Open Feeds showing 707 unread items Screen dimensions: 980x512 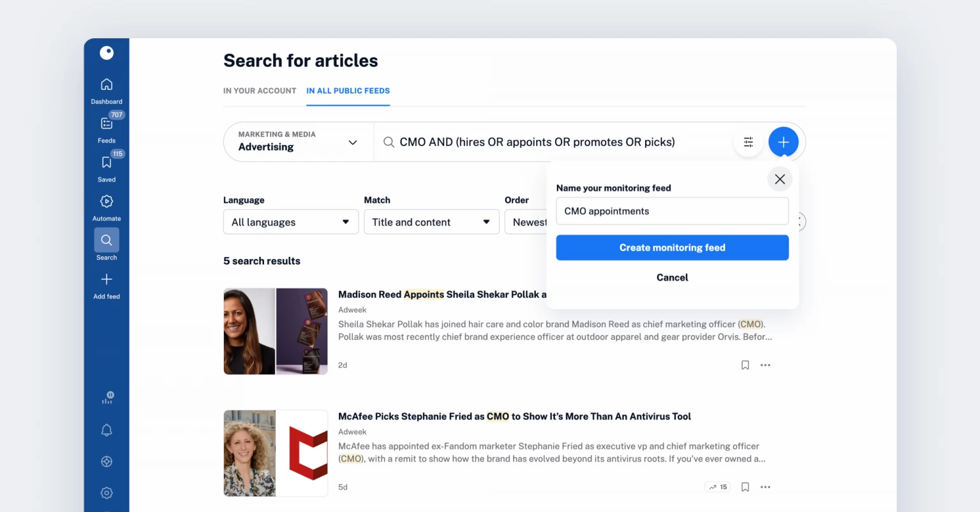[x=106, y=128]
